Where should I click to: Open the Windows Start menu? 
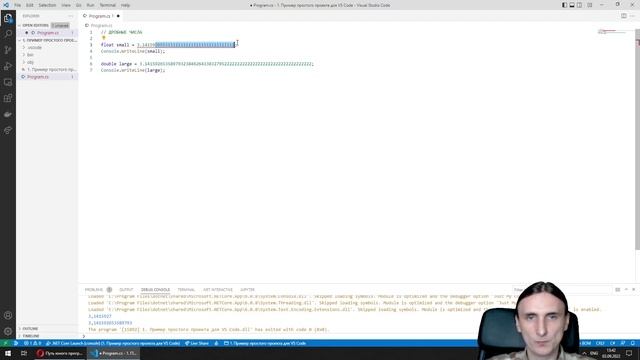pos(8,353)
